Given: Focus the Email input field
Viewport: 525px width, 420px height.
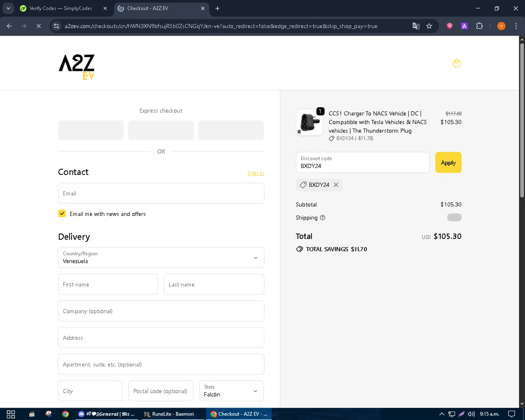Looking at the screenshot, I should [x=161, y=193].
